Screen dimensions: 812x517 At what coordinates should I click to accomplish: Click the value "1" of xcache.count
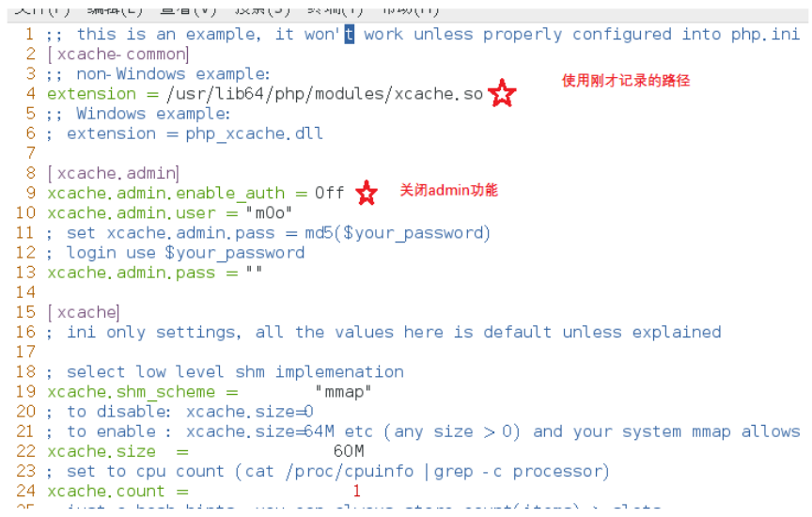[x=356, y=491]
